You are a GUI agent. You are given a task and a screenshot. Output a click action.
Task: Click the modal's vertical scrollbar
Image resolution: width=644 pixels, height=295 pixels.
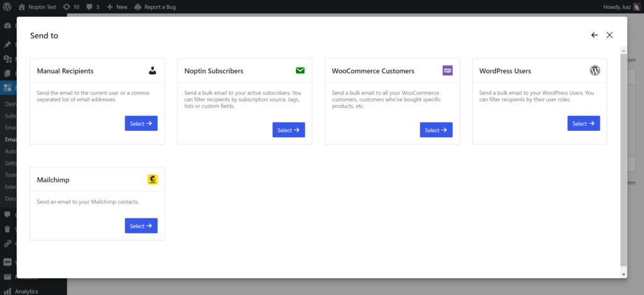623,157
